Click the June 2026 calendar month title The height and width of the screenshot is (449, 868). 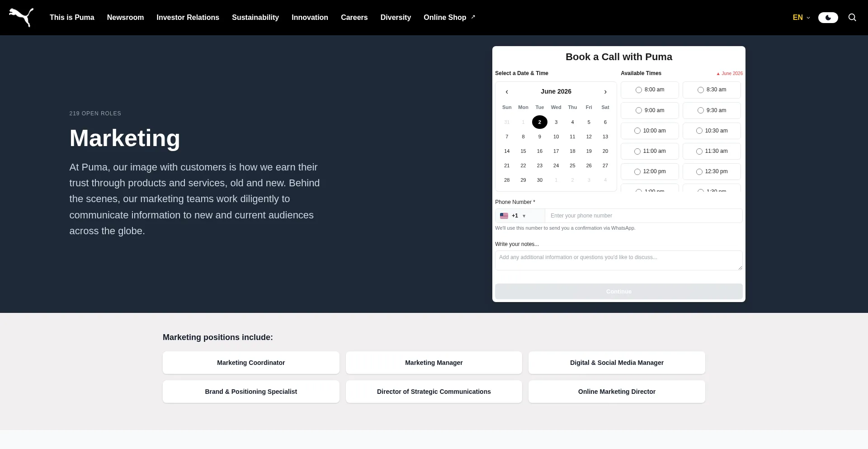[x=556, y=91]
